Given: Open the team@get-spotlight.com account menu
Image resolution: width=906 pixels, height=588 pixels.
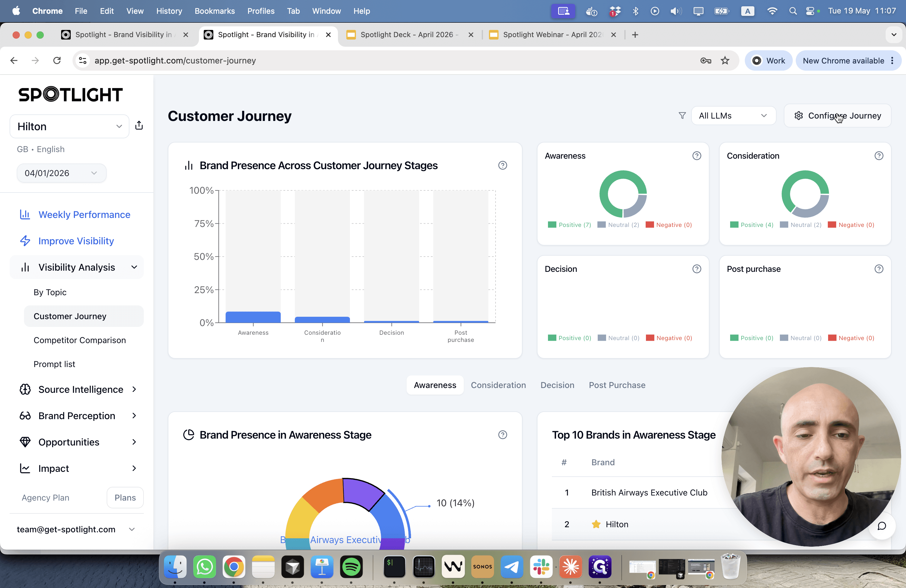Looking at the screenshot, I should [x=76, y=529].
